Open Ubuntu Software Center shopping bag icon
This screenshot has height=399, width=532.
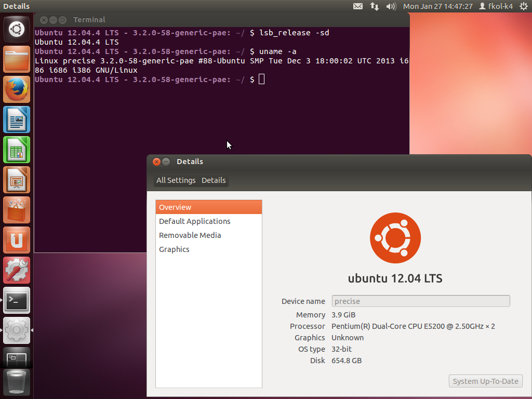17,210
